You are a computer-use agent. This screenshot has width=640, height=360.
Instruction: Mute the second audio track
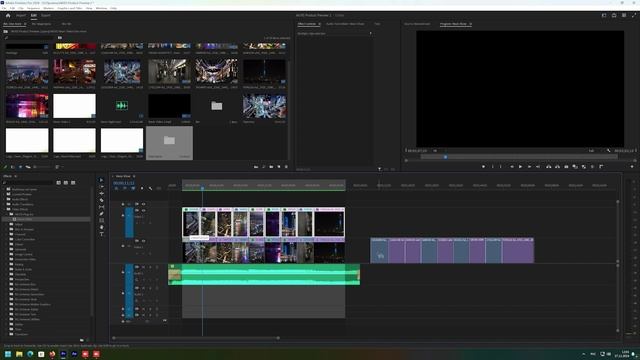[143, 288]
